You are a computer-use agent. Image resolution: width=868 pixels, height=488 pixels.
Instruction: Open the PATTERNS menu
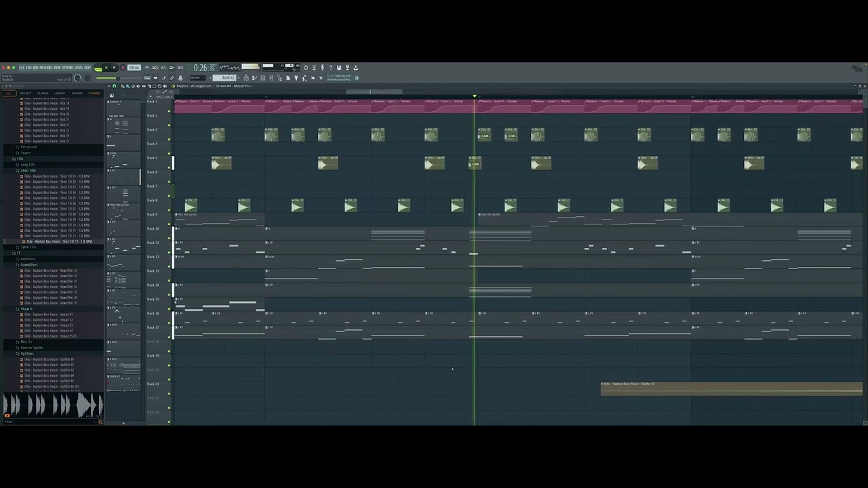tap(46, 68)
